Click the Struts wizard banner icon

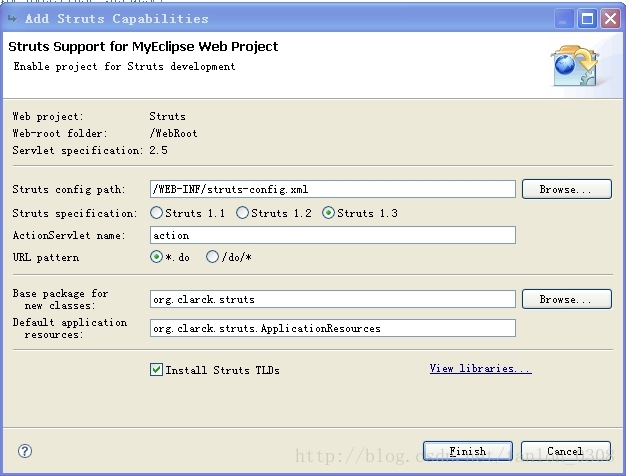coord(575,66)
